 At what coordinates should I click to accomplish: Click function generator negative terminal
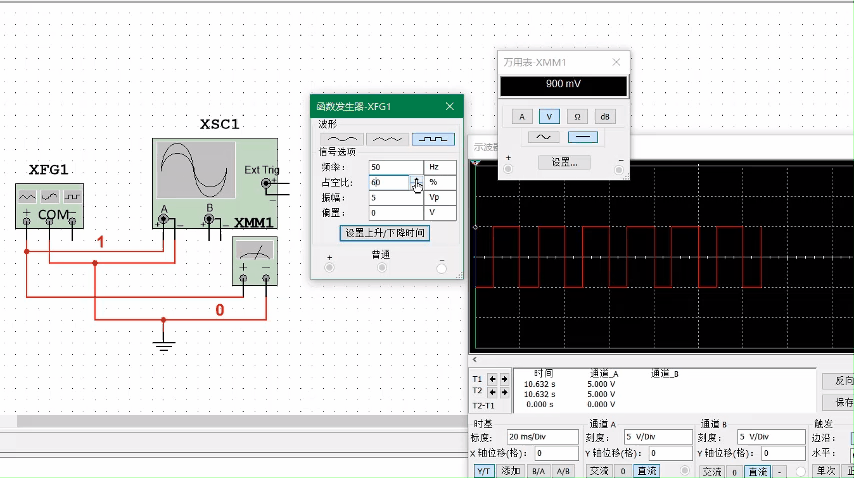pyautogui.click(x=441, y=268)
